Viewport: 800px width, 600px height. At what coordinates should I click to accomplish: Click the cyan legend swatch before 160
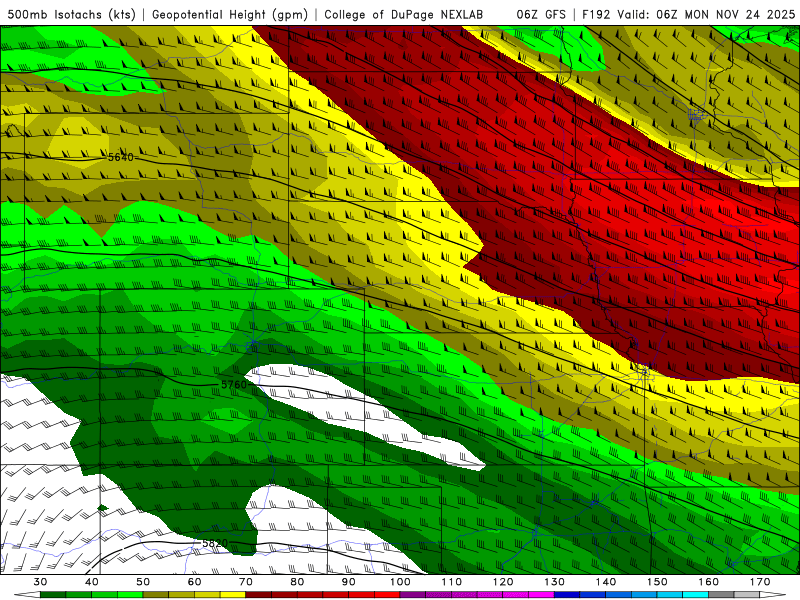pos(696,595)
